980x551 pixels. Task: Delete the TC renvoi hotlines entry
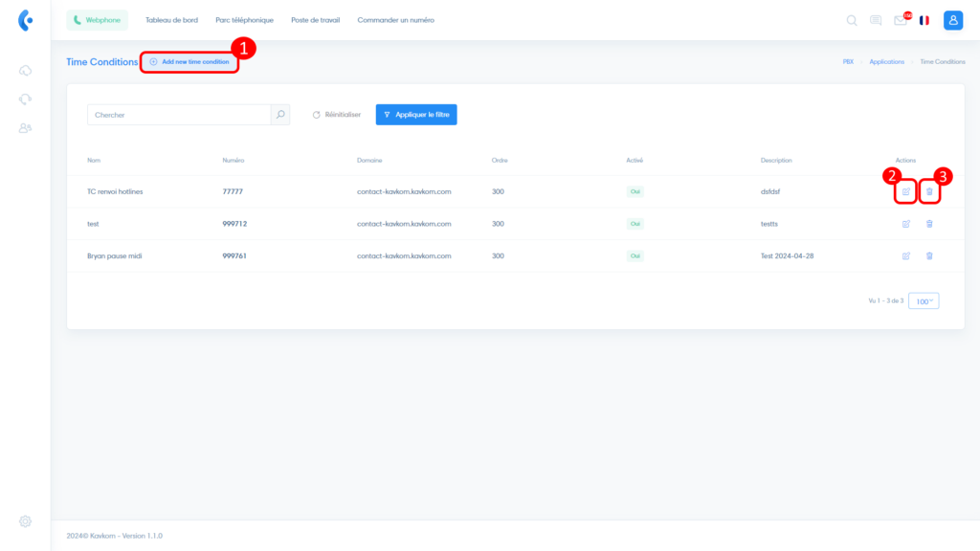coord(929,192)
